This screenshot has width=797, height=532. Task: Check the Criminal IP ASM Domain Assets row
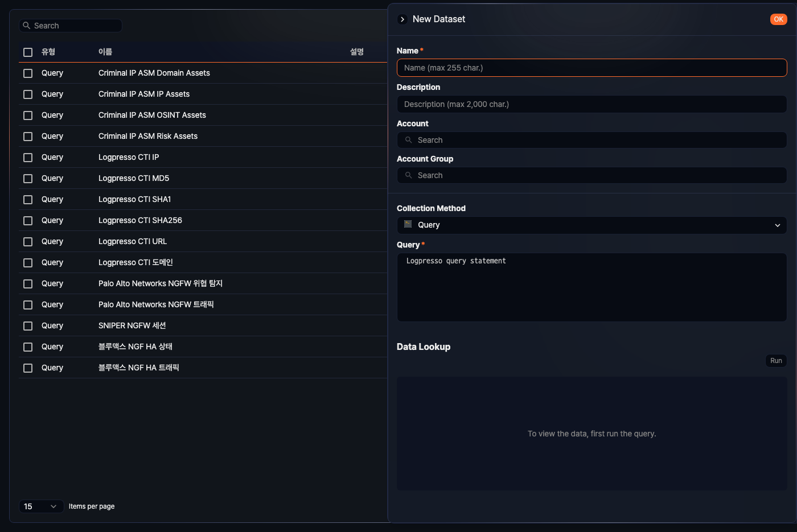pyautogui.click(x=28, y=73)
